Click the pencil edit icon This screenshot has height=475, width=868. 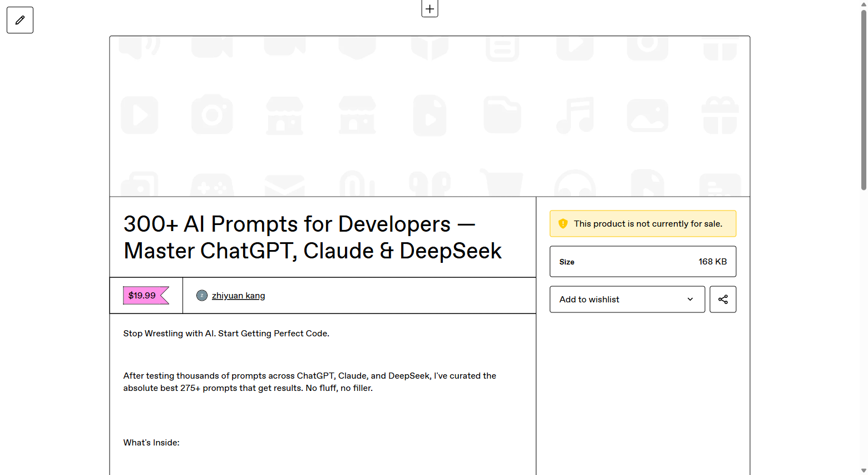pos(20,20)
